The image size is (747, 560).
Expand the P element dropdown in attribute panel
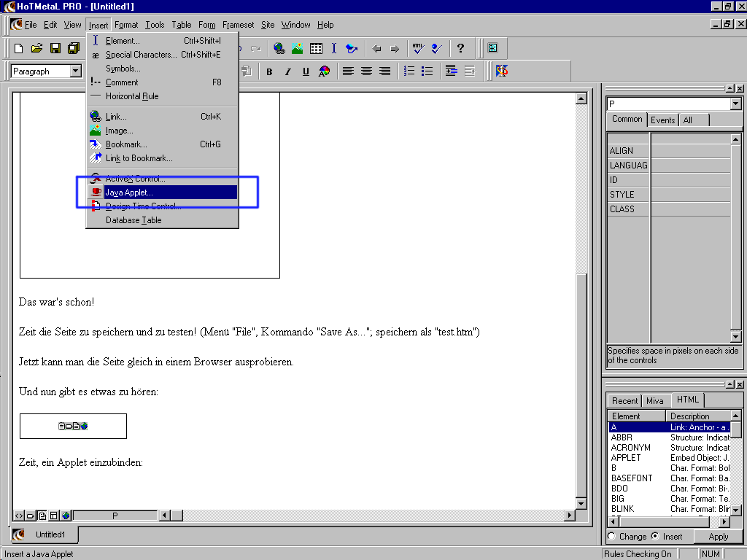tap(735, 104)
